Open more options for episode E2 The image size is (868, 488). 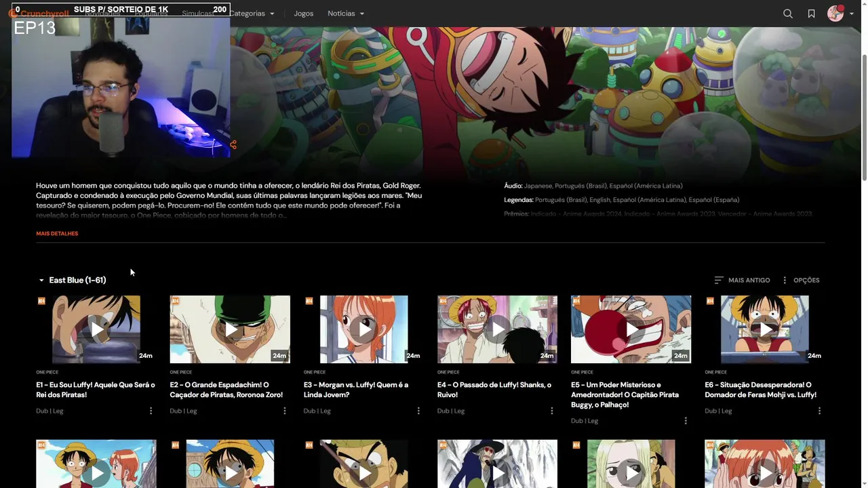click(x=284, y=411)
